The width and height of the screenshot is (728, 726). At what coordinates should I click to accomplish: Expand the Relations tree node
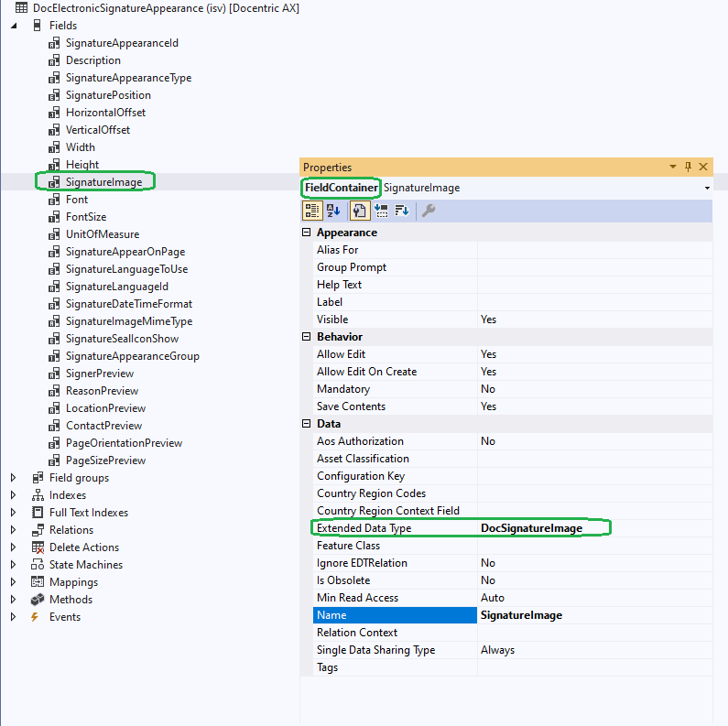pyautogui.click(x=13, y=530)
